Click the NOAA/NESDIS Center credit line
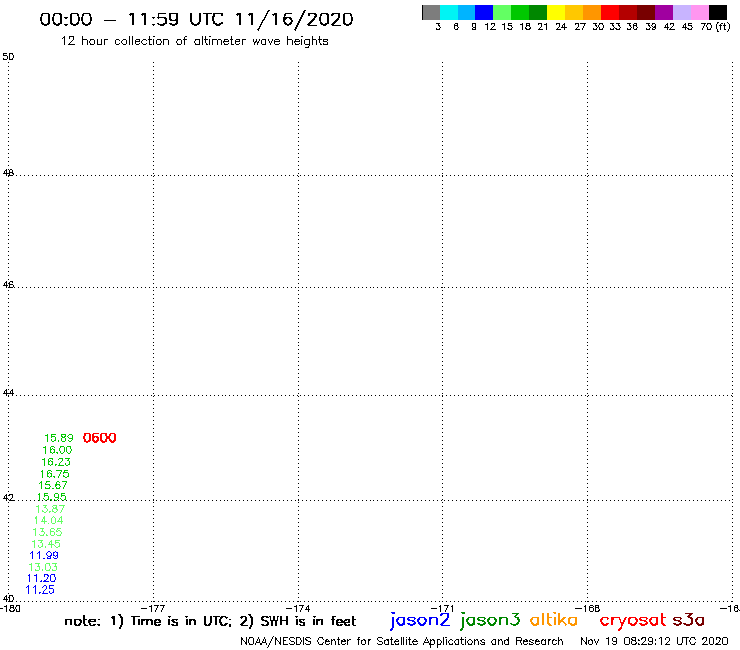740x650 pixels. click(x=402, y=642)
